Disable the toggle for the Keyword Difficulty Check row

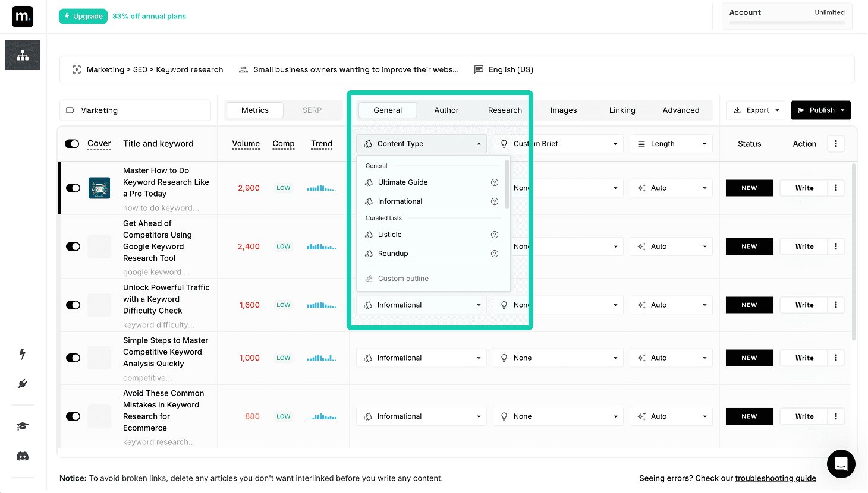[73, 305]
